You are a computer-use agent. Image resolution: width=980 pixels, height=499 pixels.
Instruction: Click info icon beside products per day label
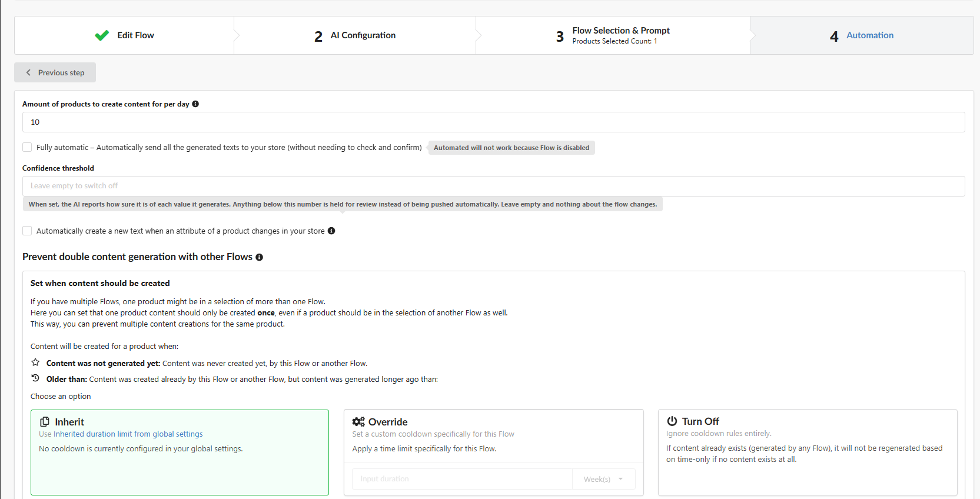pyautogui.click(x=195, y=104)
